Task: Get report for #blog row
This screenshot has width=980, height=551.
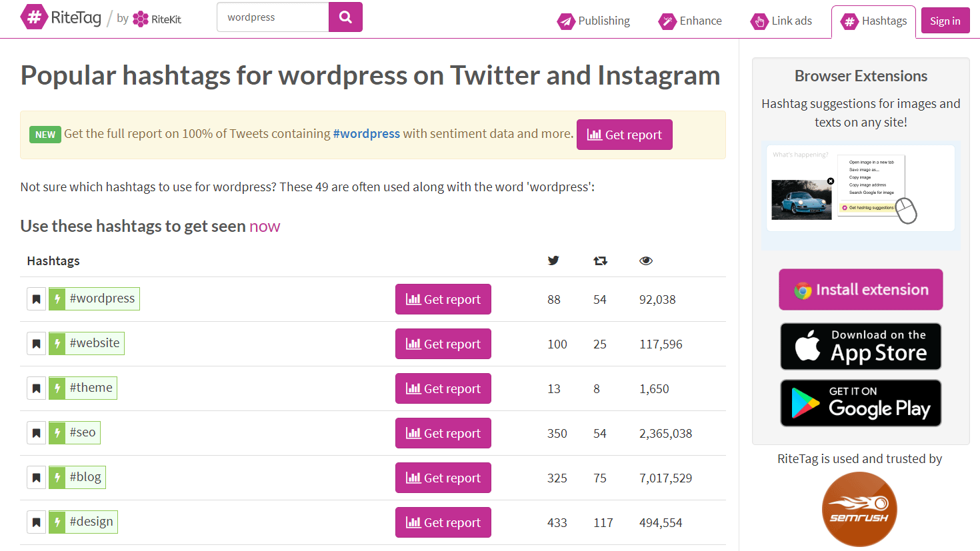Action: pos(443,478)
